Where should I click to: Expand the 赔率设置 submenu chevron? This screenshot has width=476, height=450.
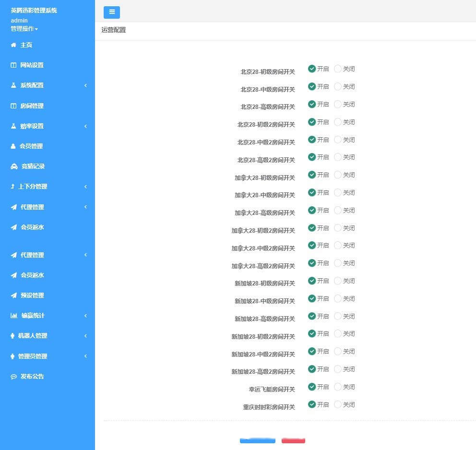[85, 126]
